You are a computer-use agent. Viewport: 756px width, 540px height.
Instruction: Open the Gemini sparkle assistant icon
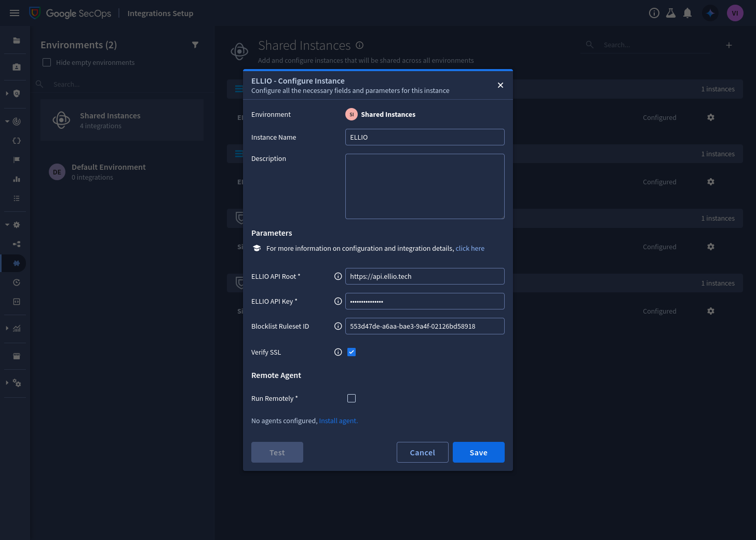coord(710,13)
